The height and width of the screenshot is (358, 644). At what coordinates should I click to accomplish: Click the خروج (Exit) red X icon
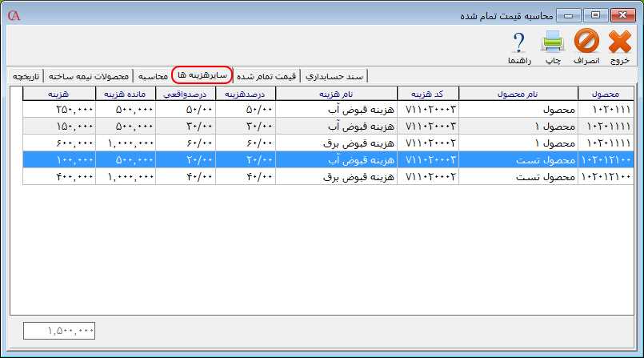pos(619,46)
